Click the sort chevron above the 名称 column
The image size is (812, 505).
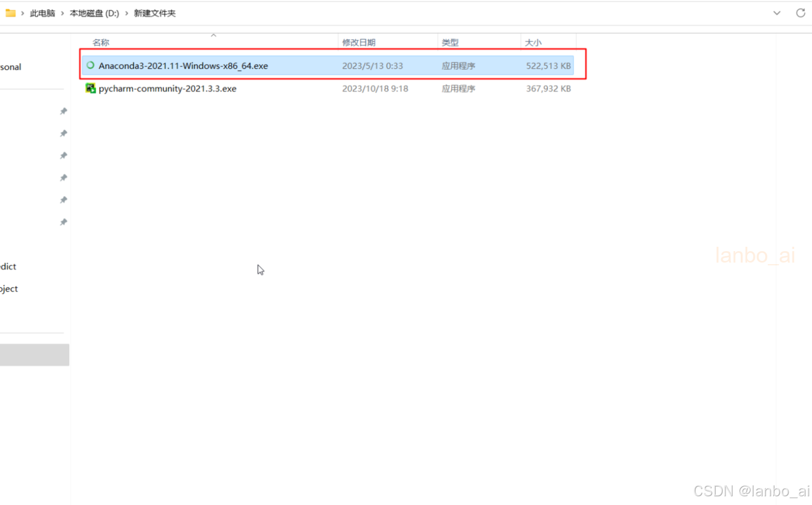213,34
